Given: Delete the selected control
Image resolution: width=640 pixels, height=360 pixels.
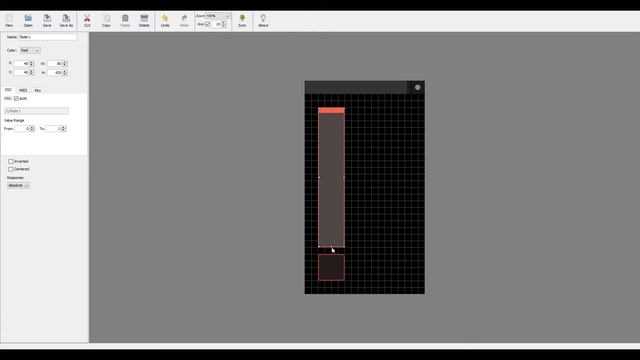Looking at the screenshot, I should tap(144, 20).
